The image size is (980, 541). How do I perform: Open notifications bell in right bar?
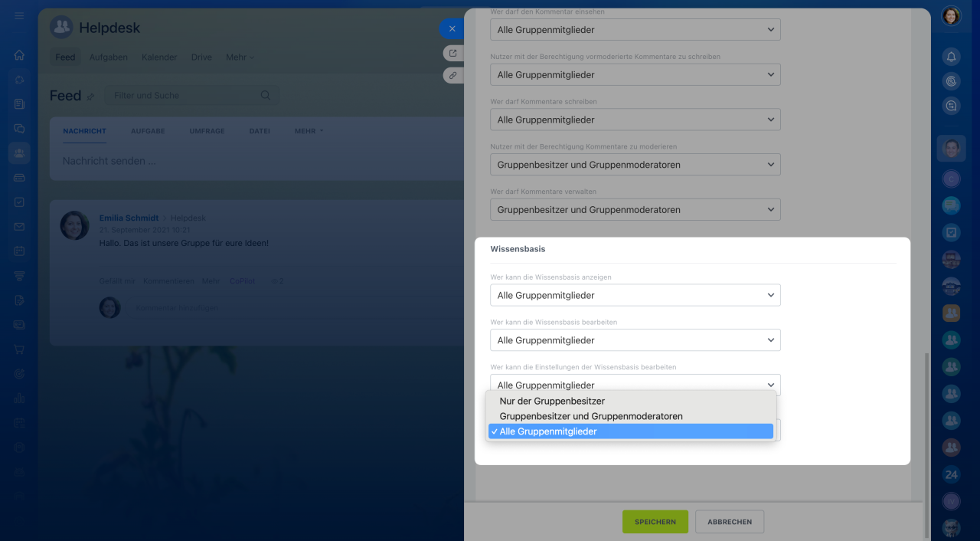[951, 57]
